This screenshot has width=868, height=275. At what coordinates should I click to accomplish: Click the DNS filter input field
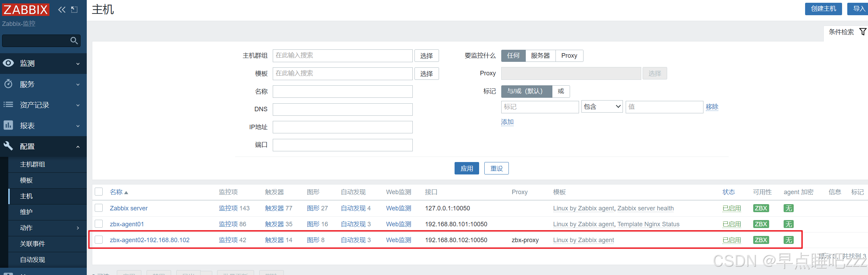tap(343, 110)
